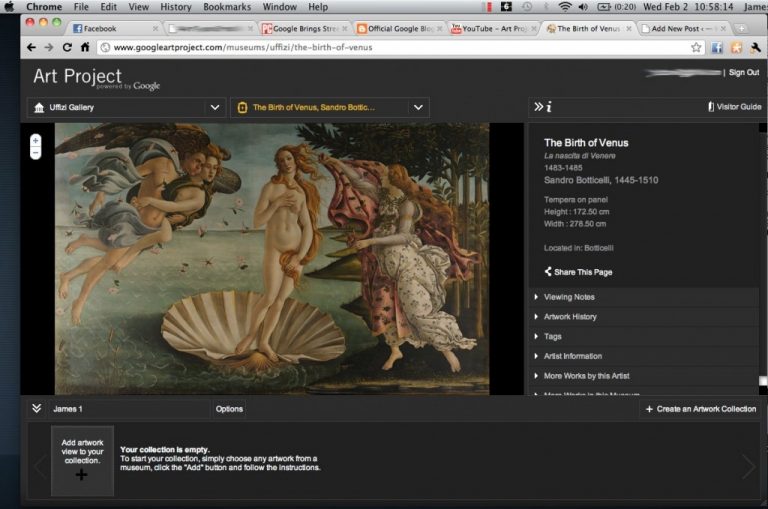
Task: Open the History menu
Action: [176, 7]
